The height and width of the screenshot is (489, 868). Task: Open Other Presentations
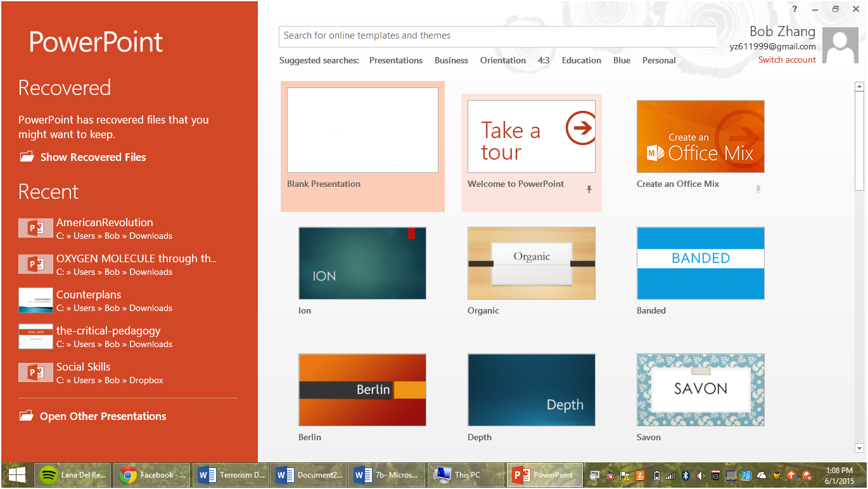93,416
